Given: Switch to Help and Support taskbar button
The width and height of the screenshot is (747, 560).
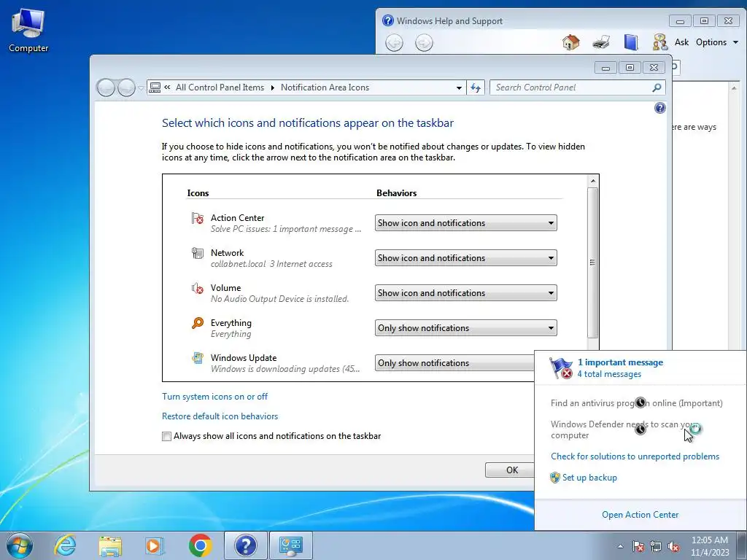Looking at the screenshot, I should coord(245,545).
